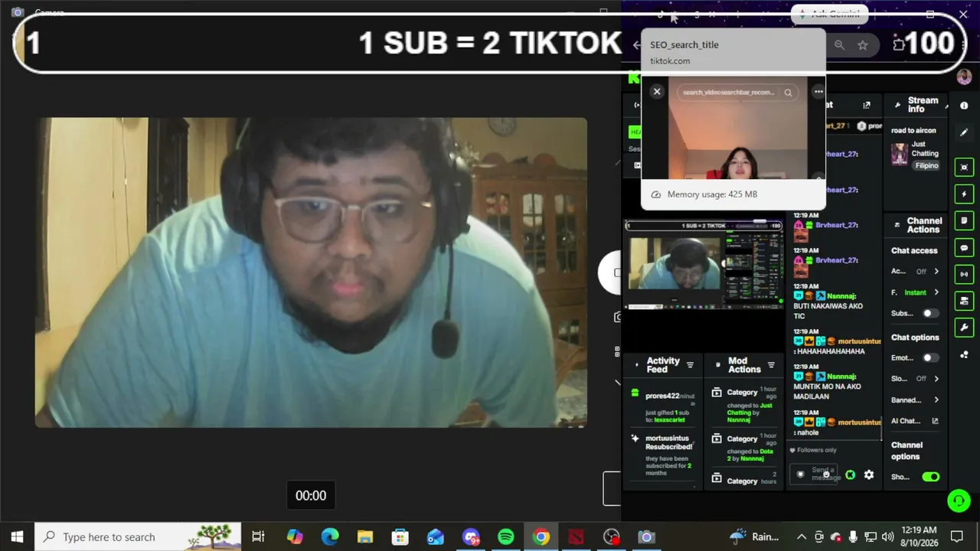Viewport: 980px width, 551px height.
Task: Open the three-dot menu on TikTok preview
Action: coord(818,92)
